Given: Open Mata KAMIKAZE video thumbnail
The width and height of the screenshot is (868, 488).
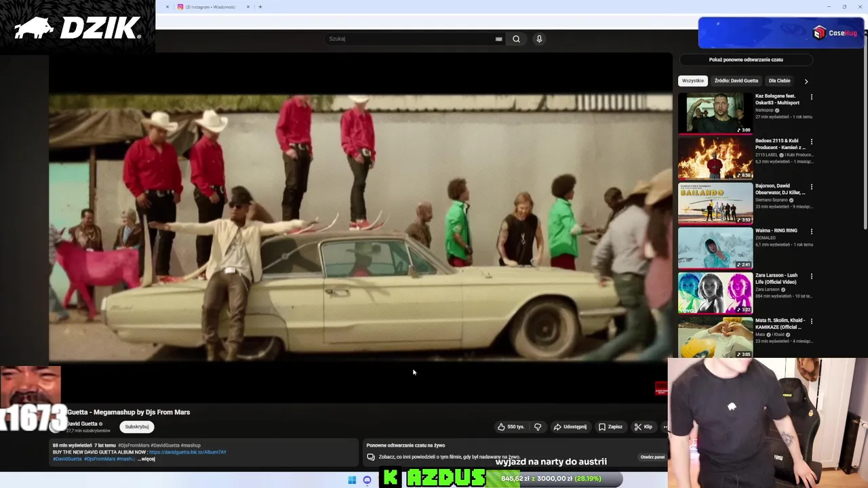Looking at the screenshot, I should [715, 338].
